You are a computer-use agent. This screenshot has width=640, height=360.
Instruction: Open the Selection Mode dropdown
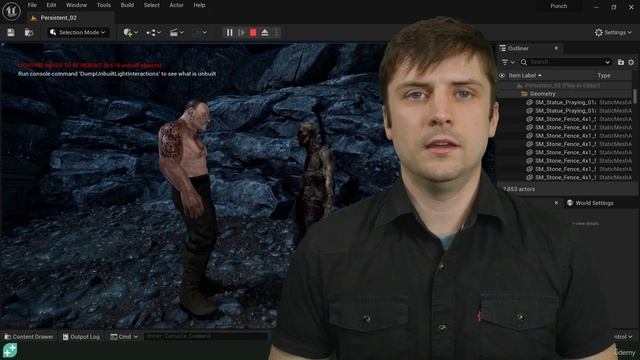[x=78, y=32]
